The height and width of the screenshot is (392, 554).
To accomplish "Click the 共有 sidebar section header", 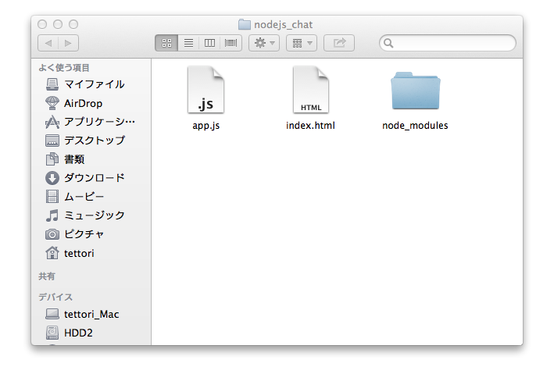I will click(47, 276).
